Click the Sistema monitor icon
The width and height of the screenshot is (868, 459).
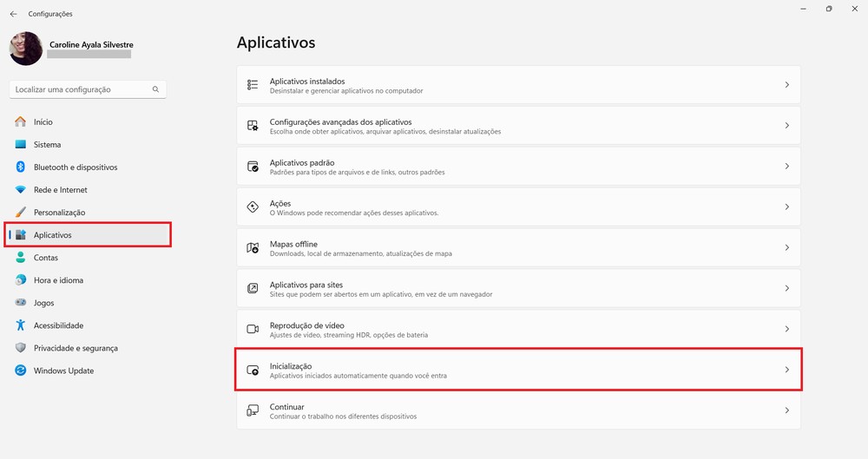click(21, 145)
